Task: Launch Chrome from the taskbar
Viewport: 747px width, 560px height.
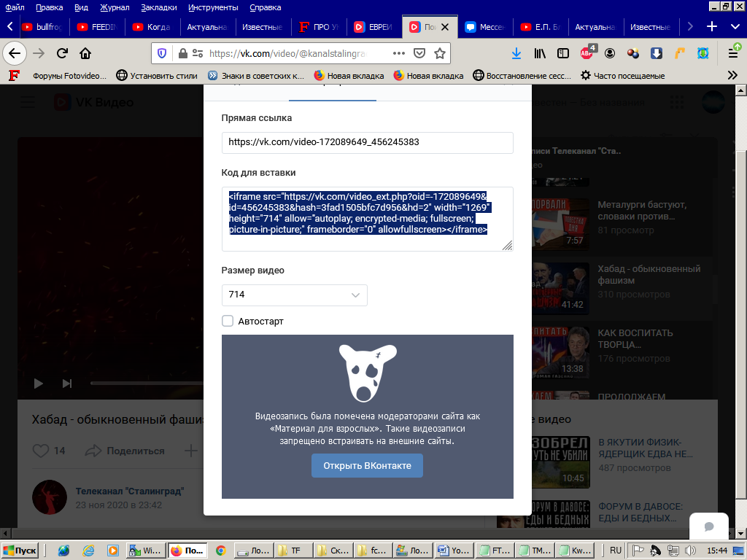Action: click(220, 551)
